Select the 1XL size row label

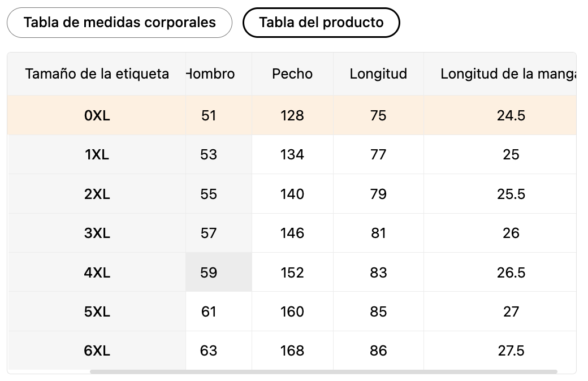point(97,154)
